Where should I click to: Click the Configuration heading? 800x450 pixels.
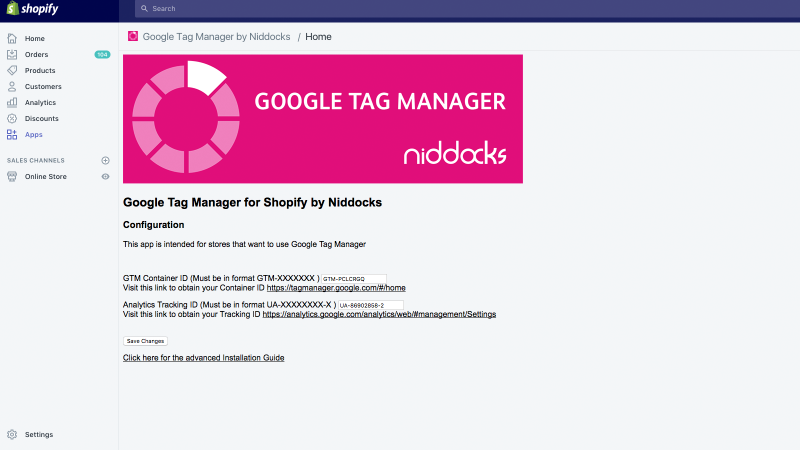(154, 225)
